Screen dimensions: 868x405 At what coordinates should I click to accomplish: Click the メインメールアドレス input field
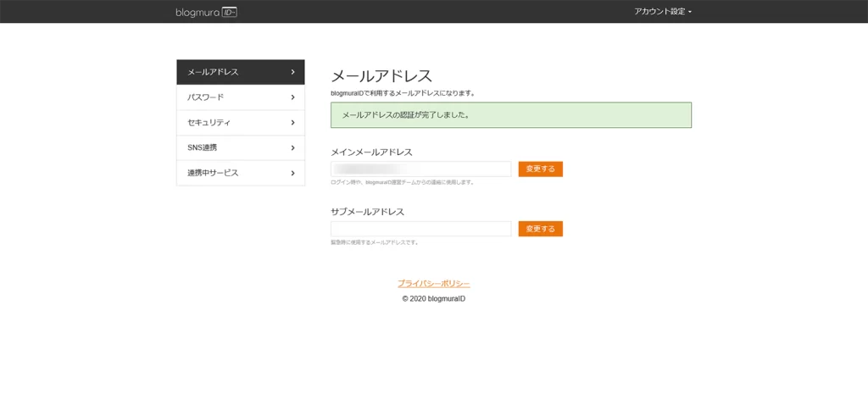coord(420,169)
